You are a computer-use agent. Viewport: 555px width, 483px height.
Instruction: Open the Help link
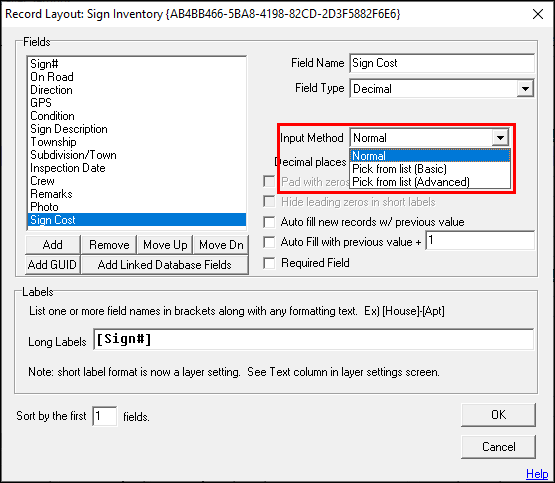(537, 473)
